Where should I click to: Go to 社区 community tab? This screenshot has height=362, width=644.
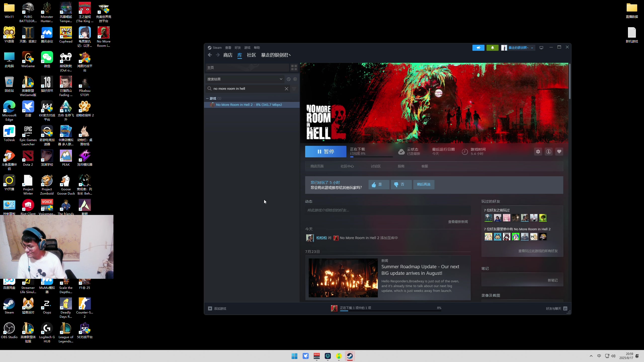pos(251,55)
